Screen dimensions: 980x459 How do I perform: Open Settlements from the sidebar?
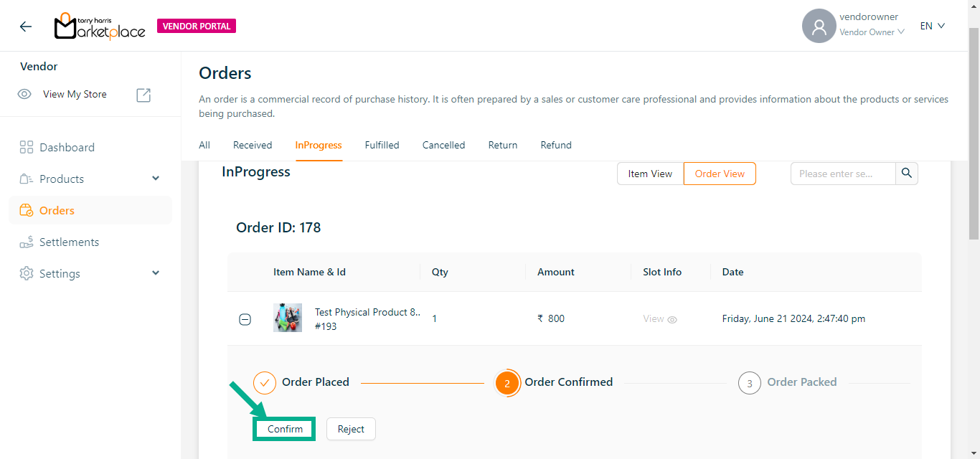click(69, 242)
